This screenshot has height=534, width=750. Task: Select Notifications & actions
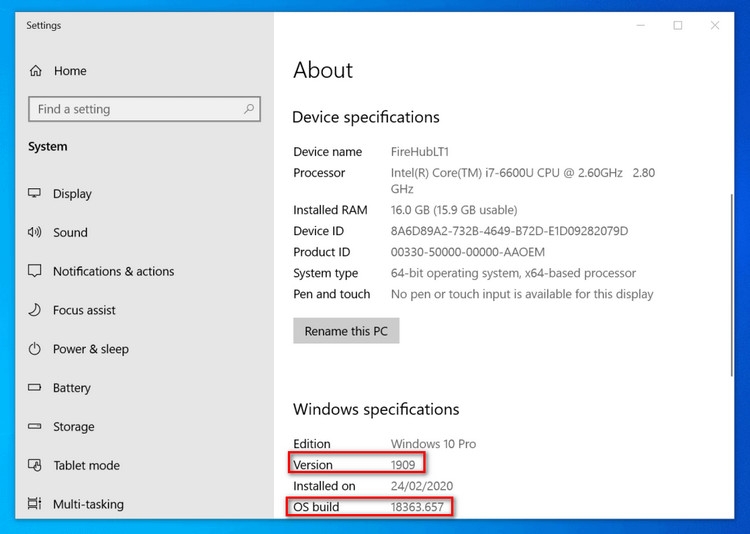pos(113,271)
